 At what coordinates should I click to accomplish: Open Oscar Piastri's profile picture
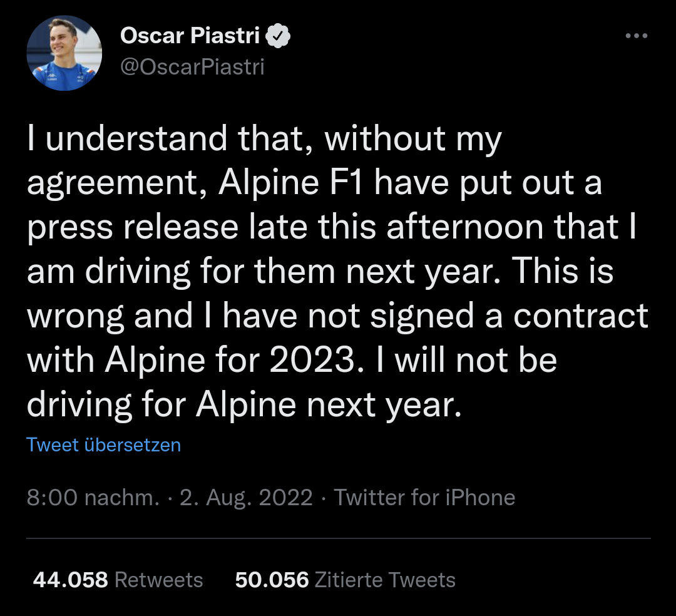(64, 53)
